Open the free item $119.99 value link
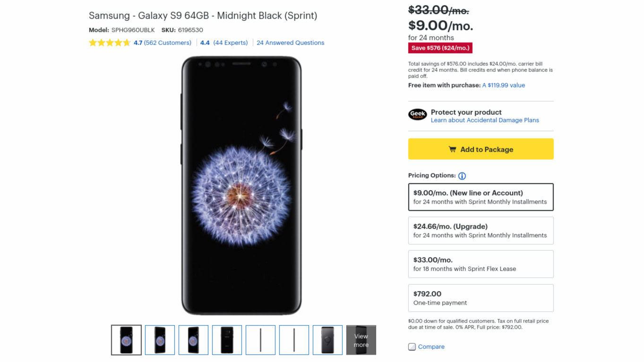 click(x=503, y=85)
